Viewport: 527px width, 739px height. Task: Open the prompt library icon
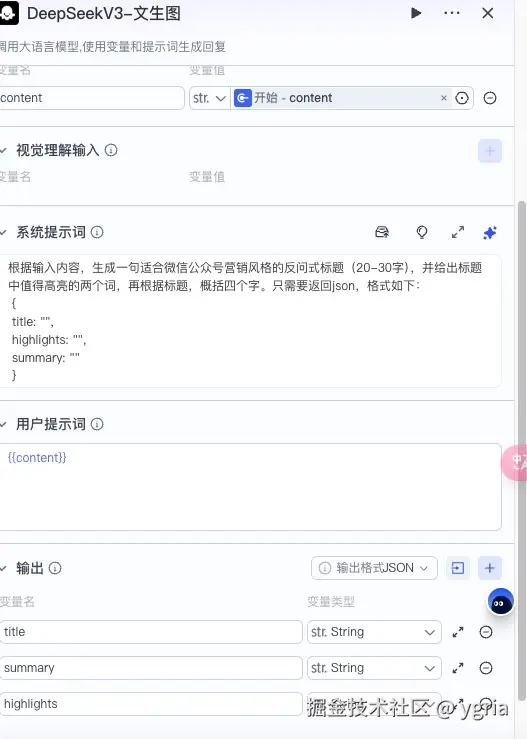click(x=382, y=232)
